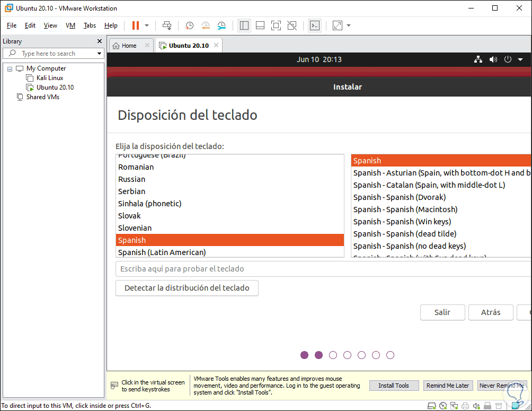This screenshot has width=532, height=411.
Task: Select Sinhala (phonetic) keyboard layout
Action: tap(229, 204)
